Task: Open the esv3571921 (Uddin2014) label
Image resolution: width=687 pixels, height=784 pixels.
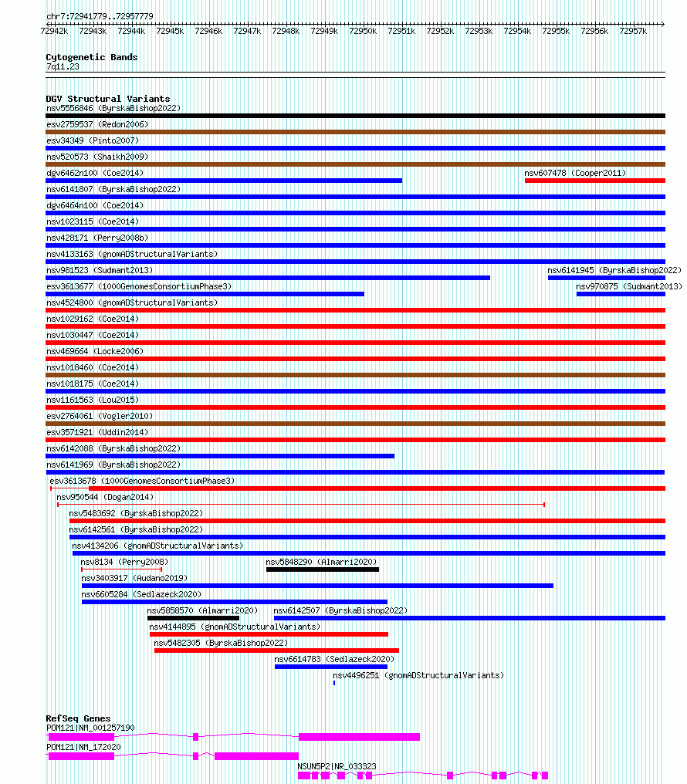Action: (97, 432)
